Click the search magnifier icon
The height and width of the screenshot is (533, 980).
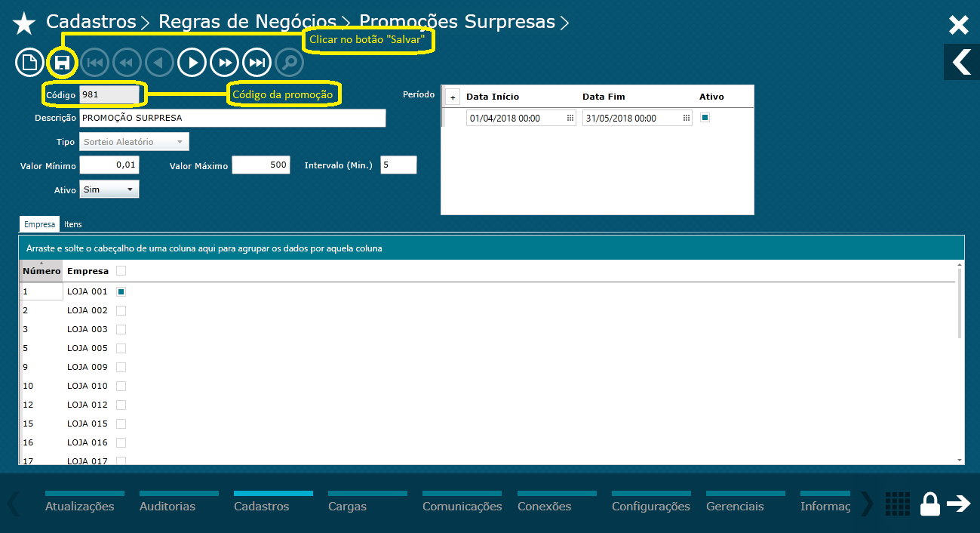[290, 62]
